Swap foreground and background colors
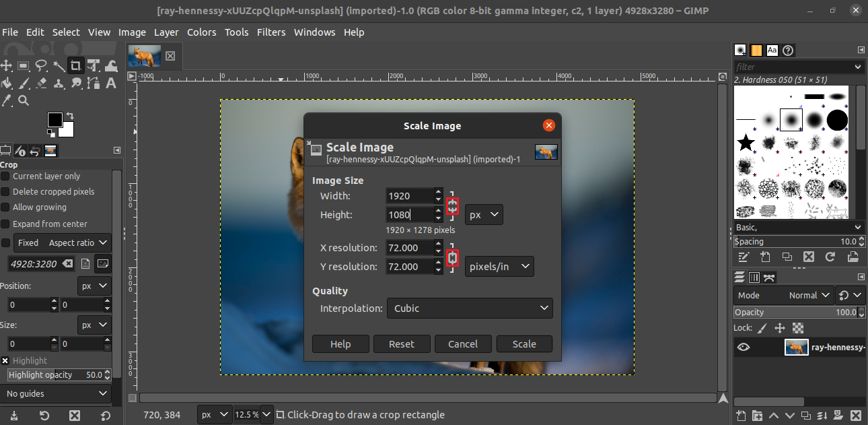This screenshot has height=425, width=868. point(69,115)
